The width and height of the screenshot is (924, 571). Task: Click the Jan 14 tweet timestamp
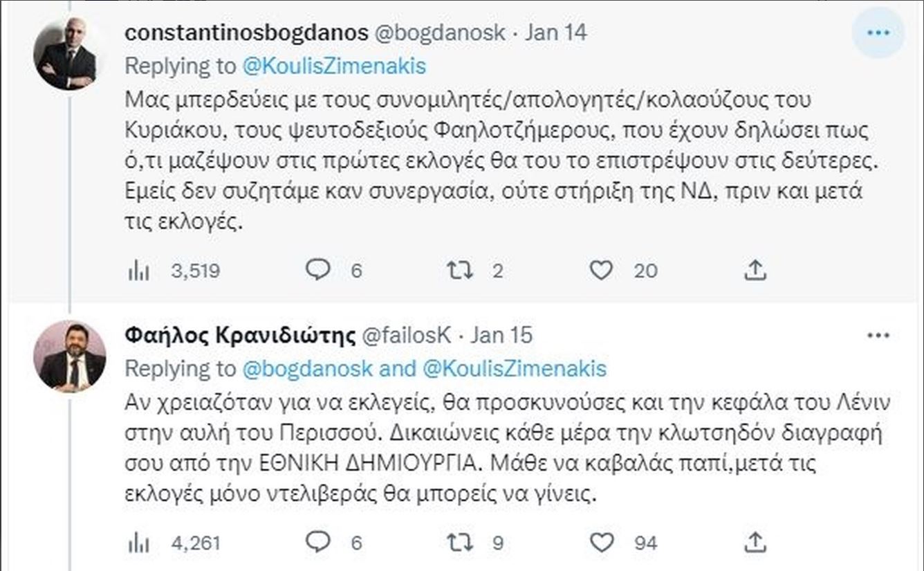point(555,33)
